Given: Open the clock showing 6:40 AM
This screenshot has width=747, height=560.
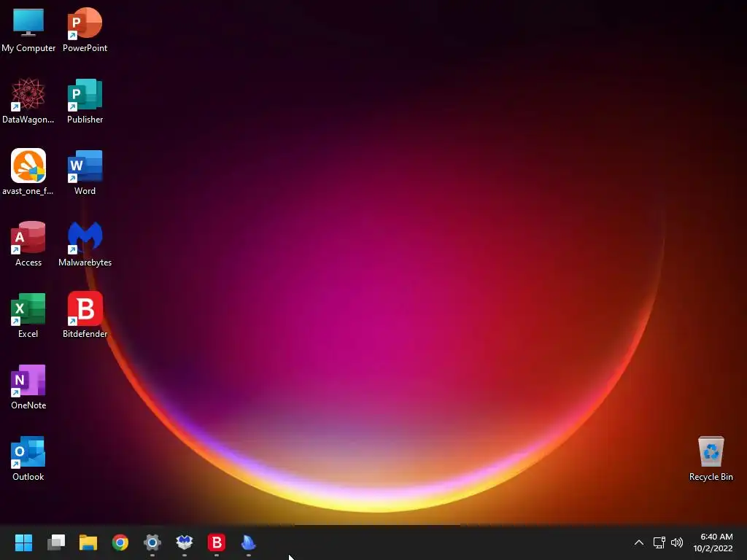Looking at the screenshot, I should pyautogui.click(x=713, y=542).
